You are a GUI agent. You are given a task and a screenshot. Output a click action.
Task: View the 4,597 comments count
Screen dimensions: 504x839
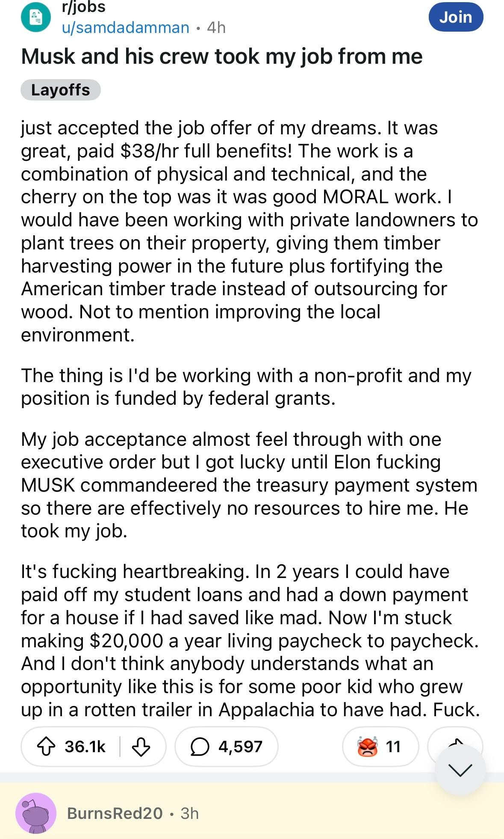point(240,747)
